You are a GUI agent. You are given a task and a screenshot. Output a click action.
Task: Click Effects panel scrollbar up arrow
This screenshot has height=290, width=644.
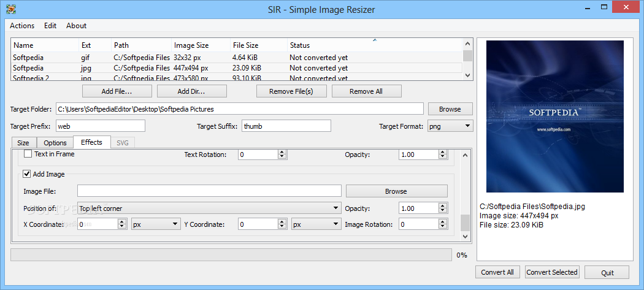pos(465,155)
